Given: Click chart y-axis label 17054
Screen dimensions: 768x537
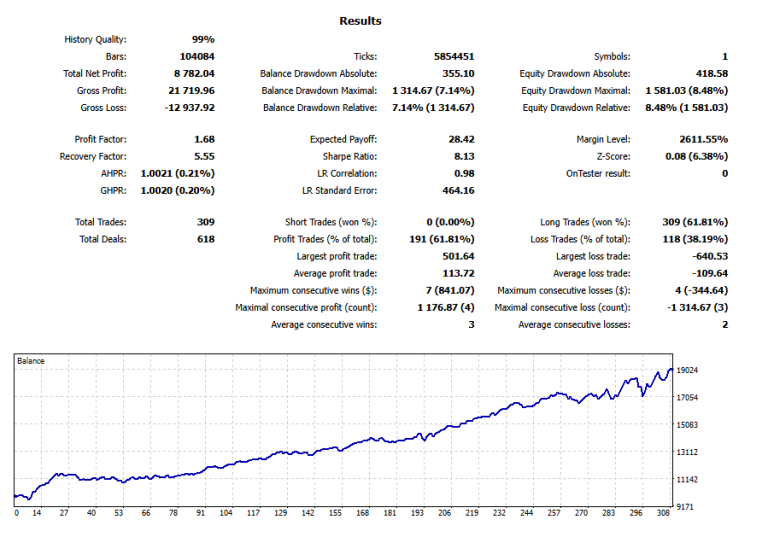Looking at the screenshot, I should click(687, 398).
